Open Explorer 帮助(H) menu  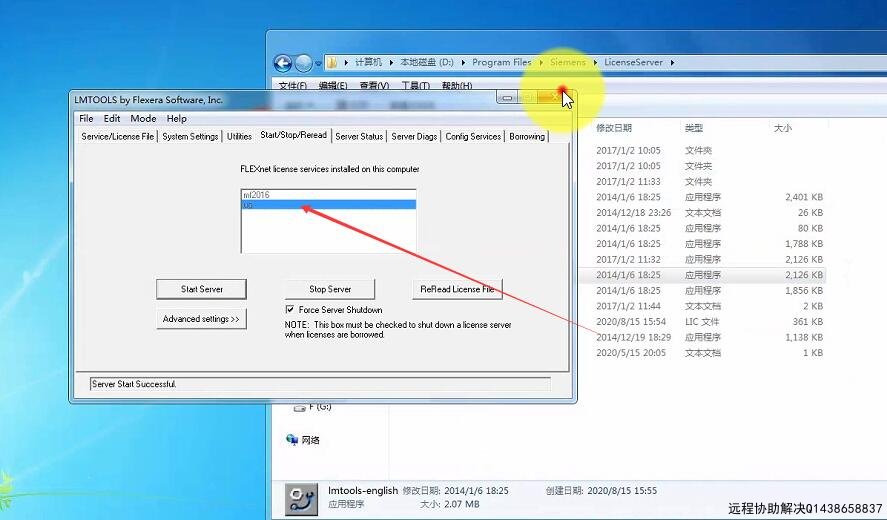[x=457, y=85]
